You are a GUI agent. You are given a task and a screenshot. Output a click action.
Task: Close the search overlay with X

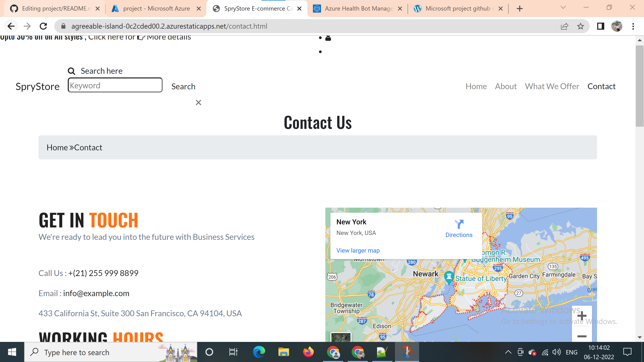[x=198, y=102]
